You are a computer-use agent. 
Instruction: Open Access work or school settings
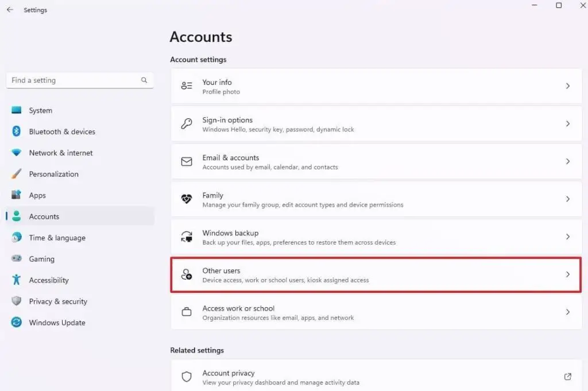376,312
